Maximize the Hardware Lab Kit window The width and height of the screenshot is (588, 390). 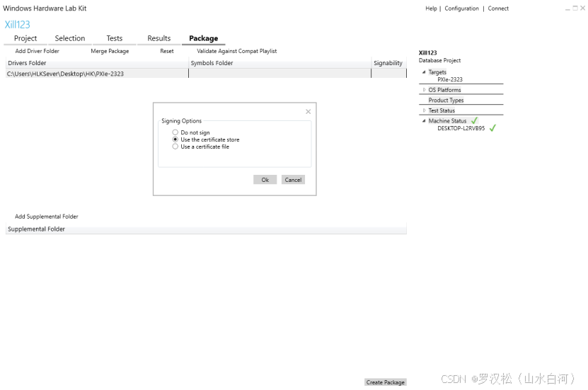click(x=575, y=8)
